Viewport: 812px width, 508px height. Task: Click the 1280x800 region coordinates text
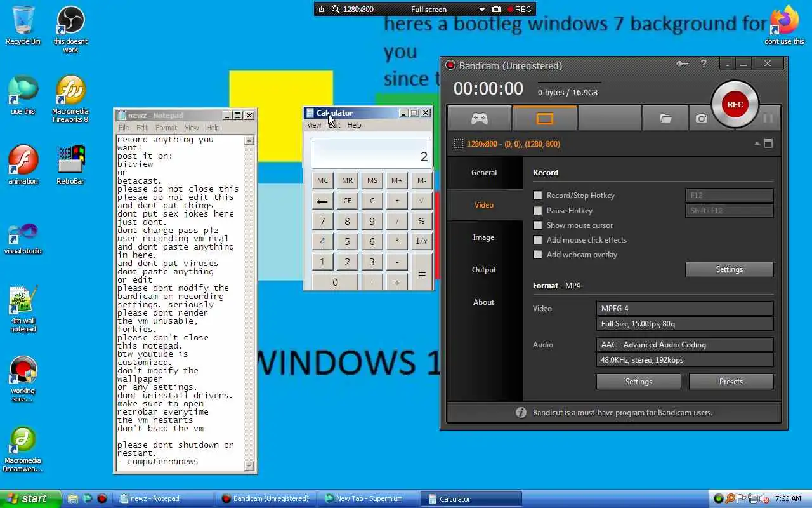coord(513,144)
